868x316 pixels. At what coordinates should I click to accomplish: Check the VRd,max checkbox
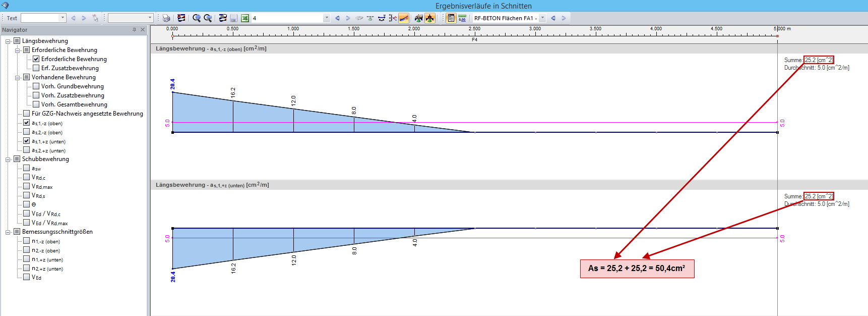click(27, 186)
